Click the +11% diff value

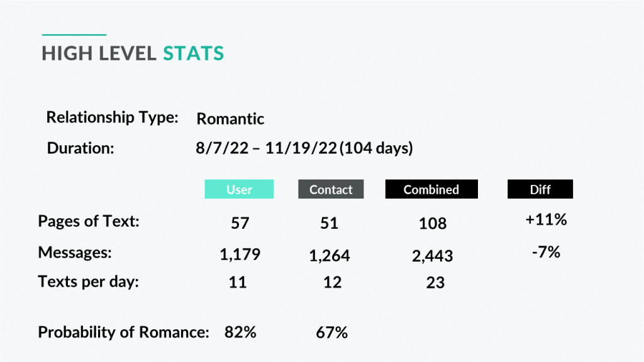click(547, 219)
